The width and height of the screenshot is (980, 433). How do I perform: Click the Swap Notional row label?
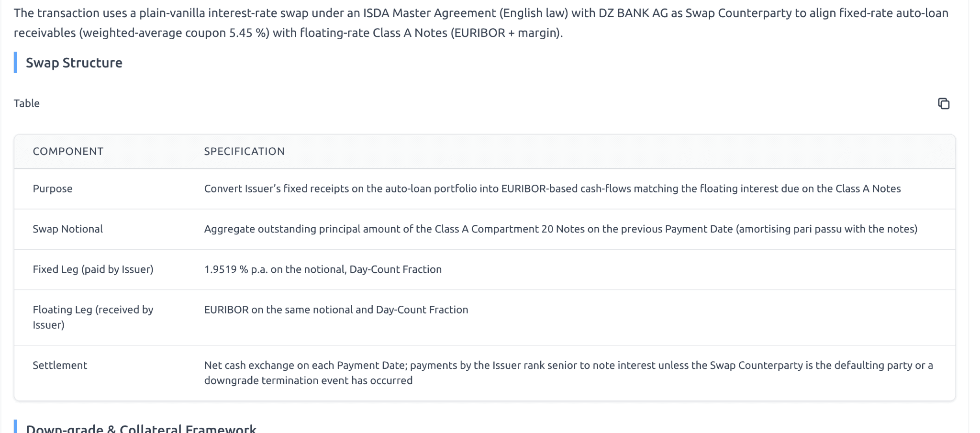point(67,229)
